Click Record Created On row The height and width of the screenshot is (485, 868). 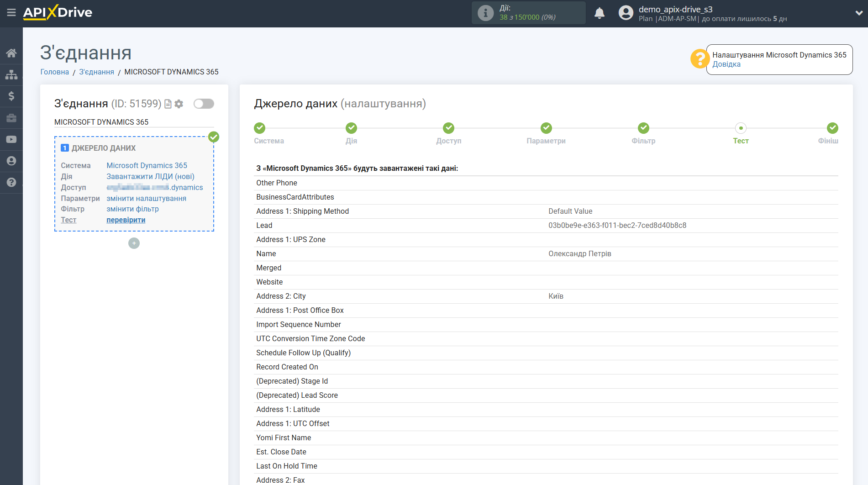[546, 367]
